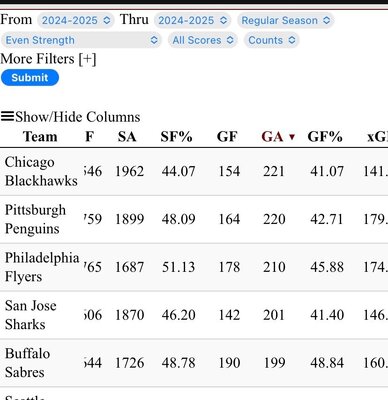Select the Chicago Blackhawks team row
388x400 pixels.
pos(194,171)
